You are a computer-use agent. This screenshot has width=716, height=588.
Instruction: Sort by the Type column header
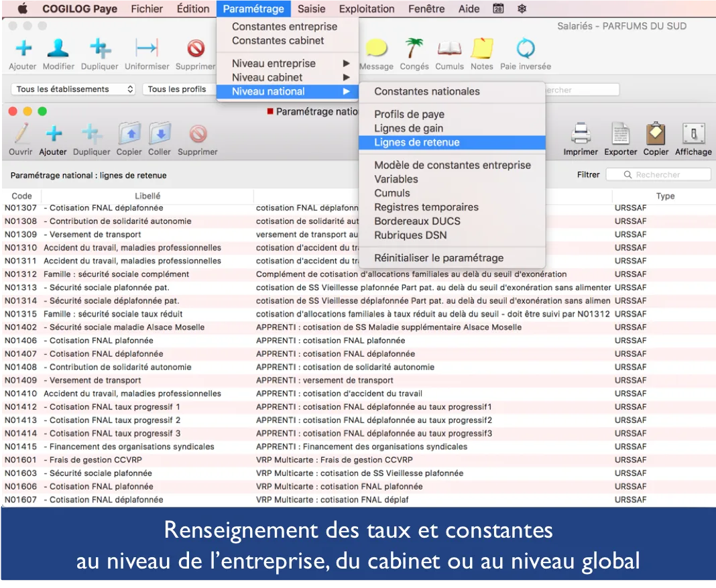click(x=665, y=196)
